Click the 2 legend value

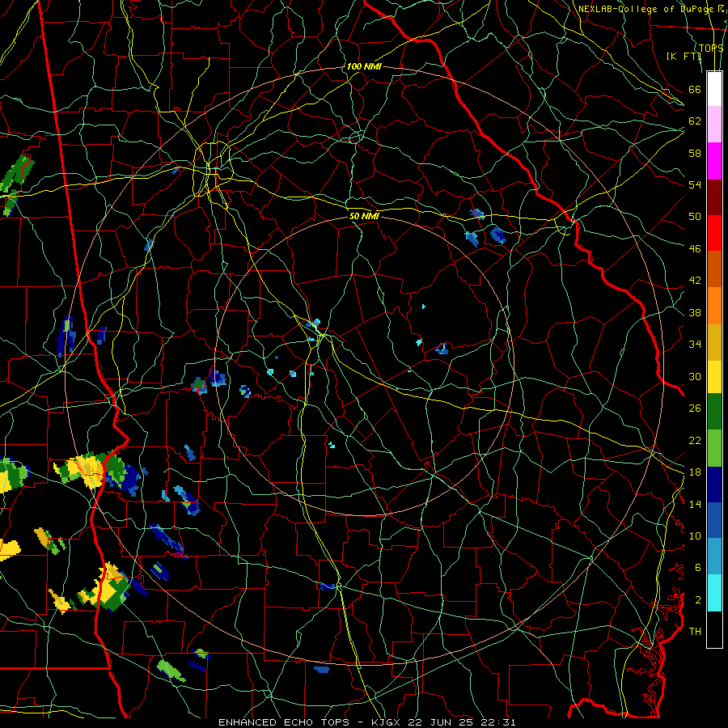698,599
